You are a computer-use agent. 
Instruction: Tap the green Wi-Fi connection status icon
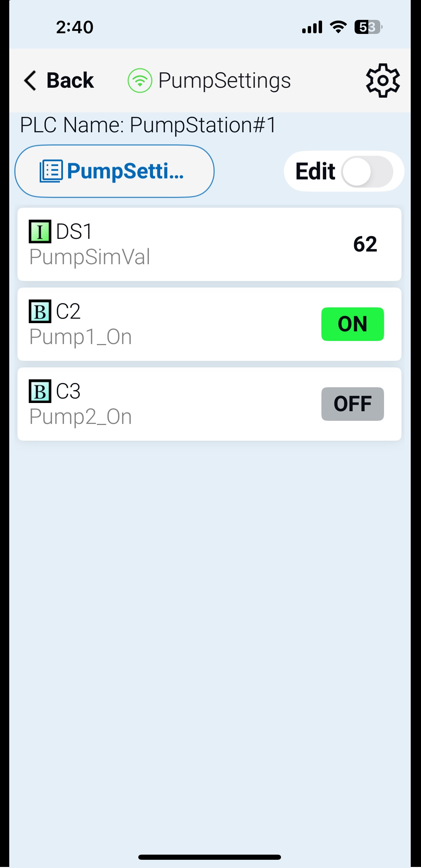140,81
